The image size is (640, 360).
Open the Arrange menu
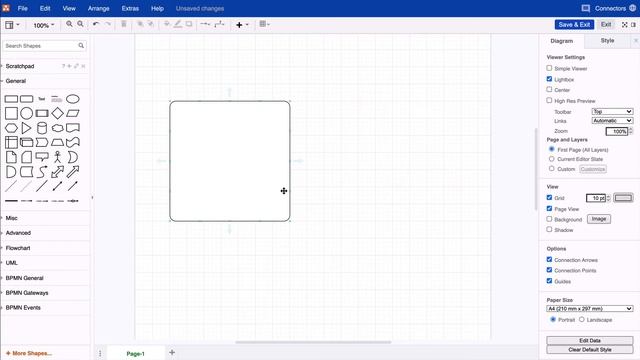pyautogui.click(x=98, y=8)
